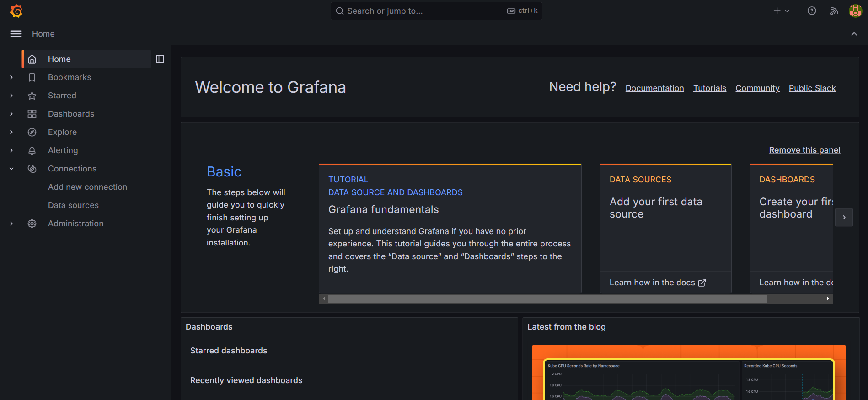This screenshot has width=868, height=400.
Task: Click the Connections plug icon
Action: (32, 169)
